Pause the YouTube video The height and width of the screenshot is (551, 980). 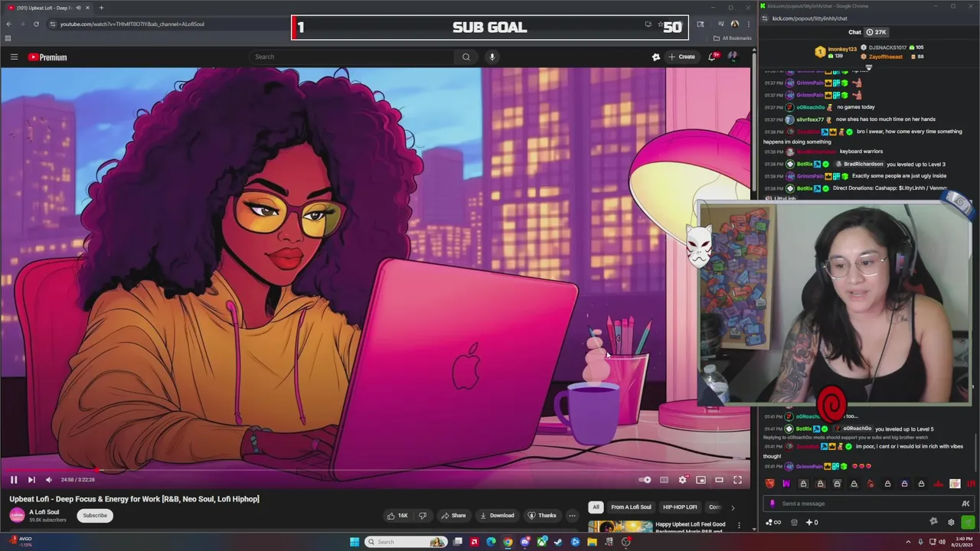[14, 480]
